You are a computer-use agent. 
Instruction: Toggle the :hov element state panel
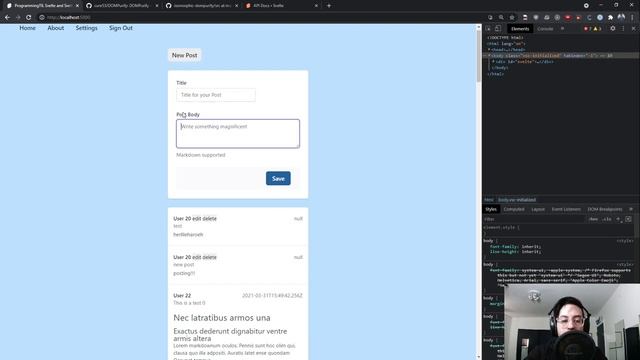593,219
